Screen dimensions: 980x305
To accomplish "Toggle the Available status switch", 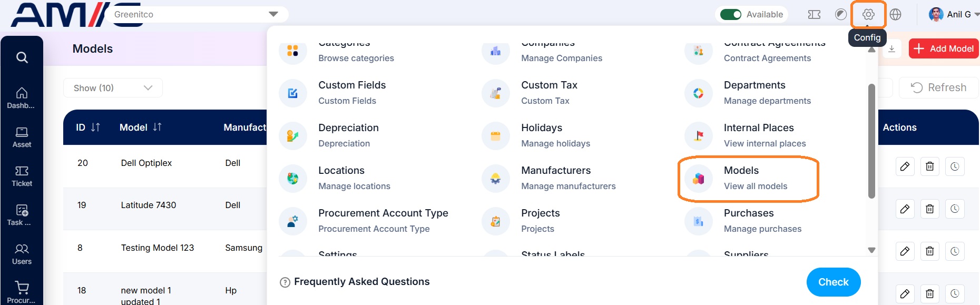I will pyautogui.click(x=731, y=15).
